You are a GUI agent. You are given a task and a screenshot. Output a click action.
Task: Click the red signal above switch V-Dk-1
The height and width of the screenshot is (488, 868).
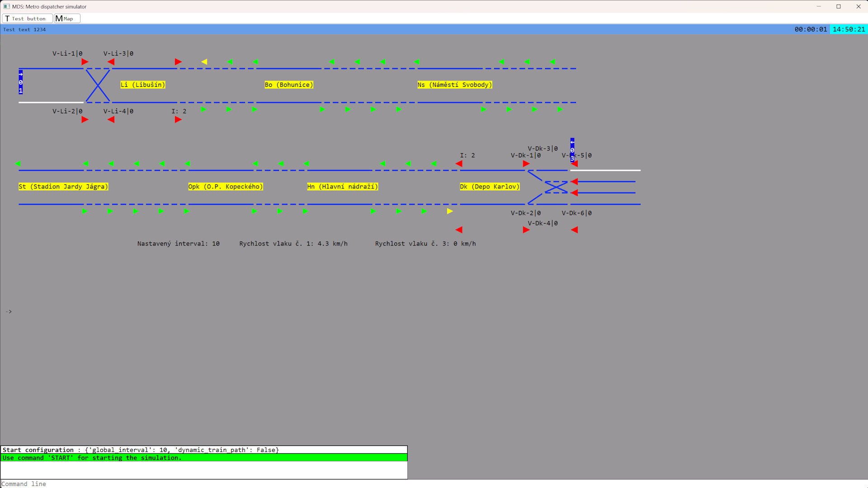coord(525,164)
